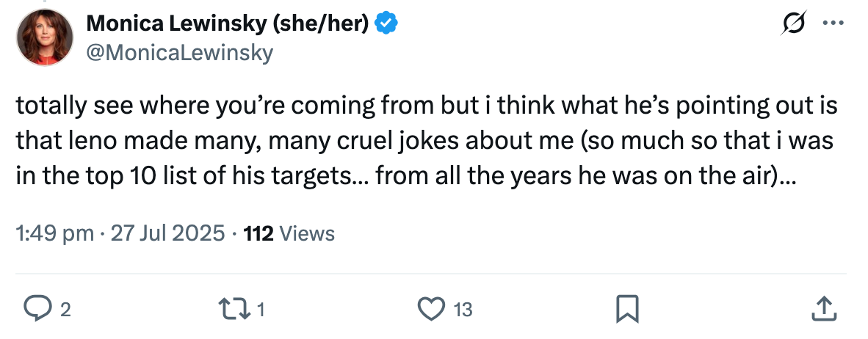Open the share menu icon
The image size is (868, 339).
click(824, 309)
